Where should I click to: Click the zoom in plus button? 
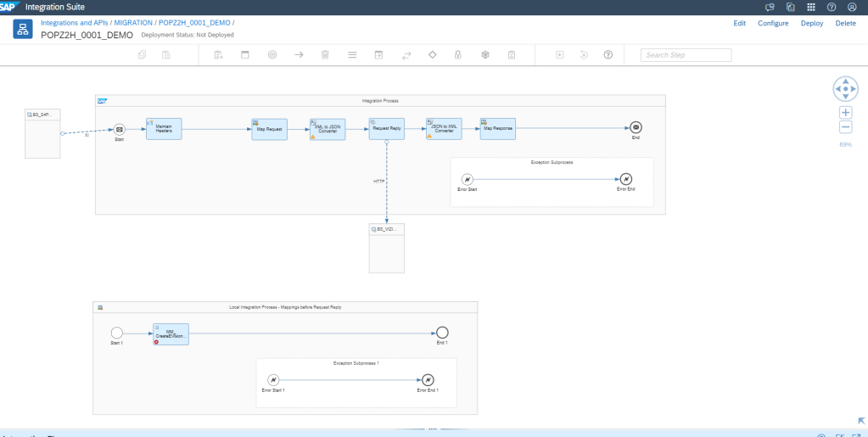(845, 112)
